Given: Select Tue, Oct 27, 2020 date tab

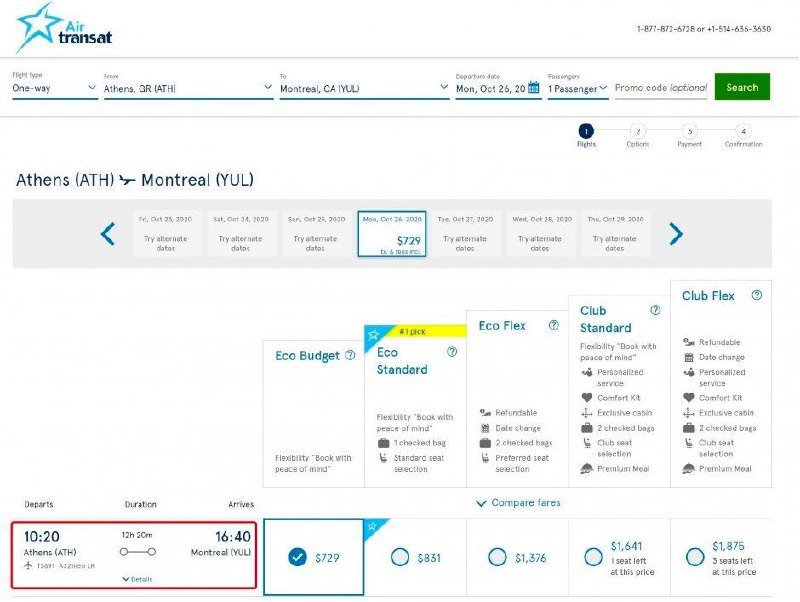Looking at the screenshot, I should 465,234.
